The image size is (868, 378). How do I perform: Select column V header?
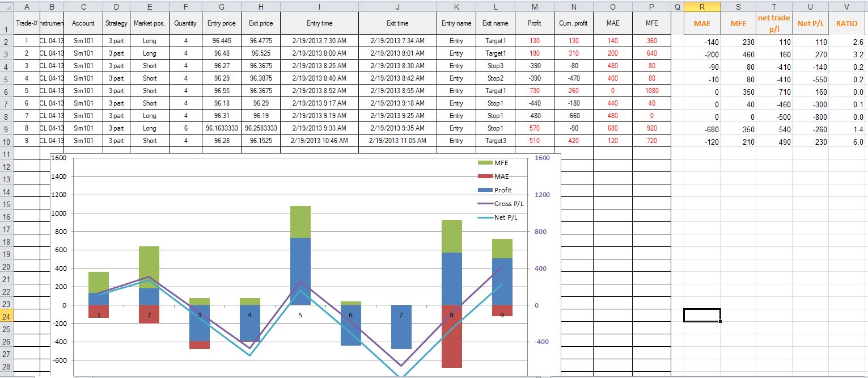[847, 6]
